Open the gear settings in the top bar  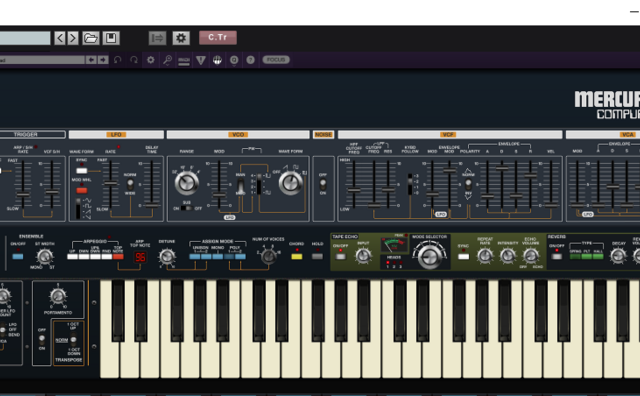[x=181, y=38]
